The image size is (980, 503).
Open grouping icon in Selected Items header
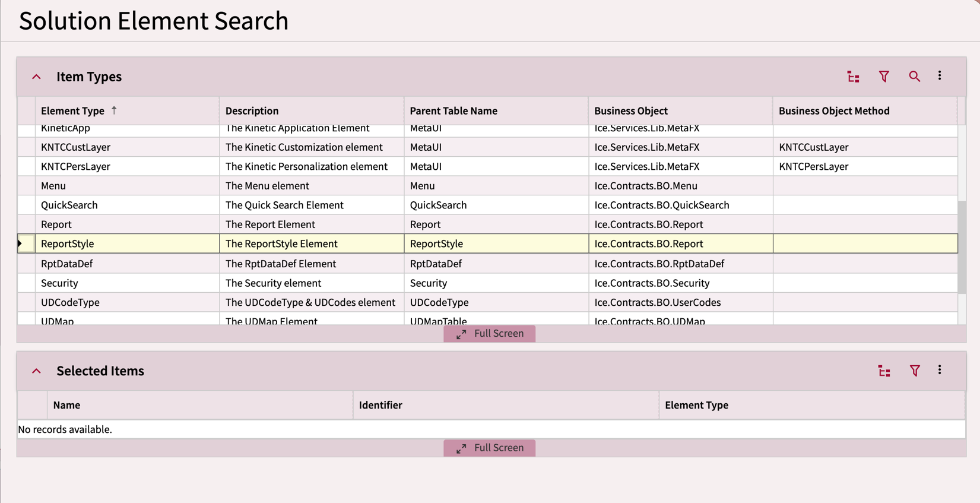pyautogui.click(x=884, y=371)
